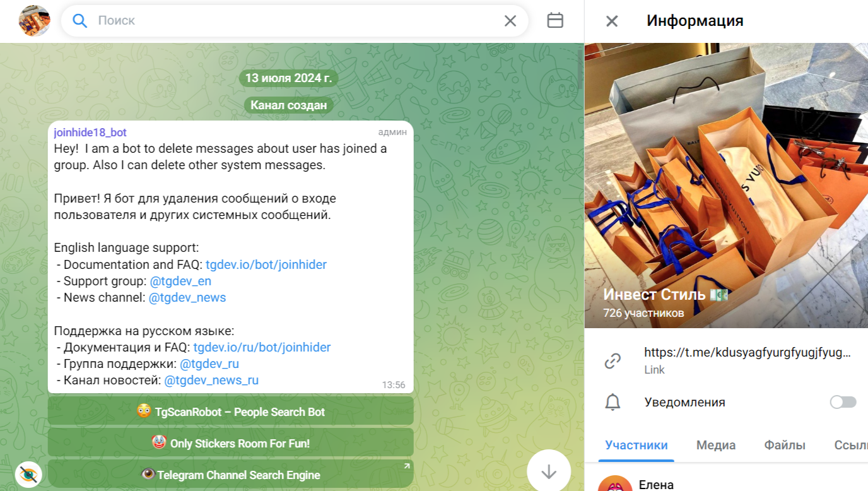The width and height of the screenshot is (868, 491).
Task: Switch to the Ссылки tab at the panel edge
Action: click(x=850, y=445)
